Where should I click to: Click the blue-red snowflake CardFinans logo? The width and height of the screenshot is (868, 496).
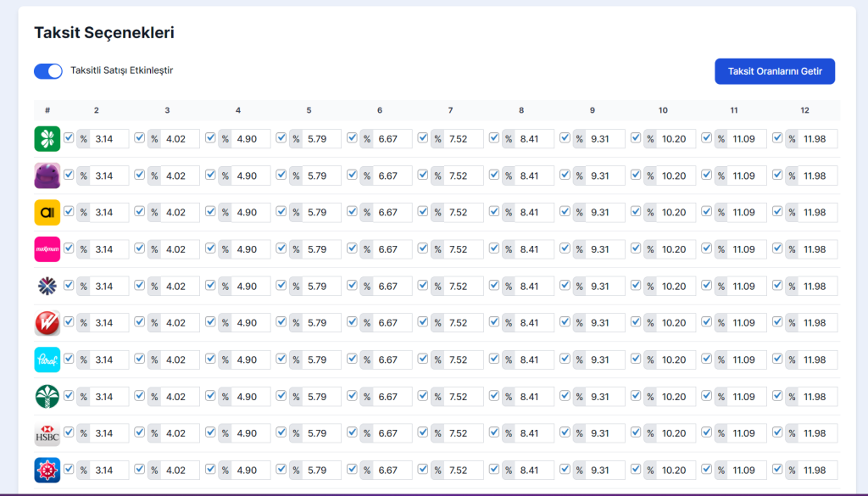tap(47, 286)
